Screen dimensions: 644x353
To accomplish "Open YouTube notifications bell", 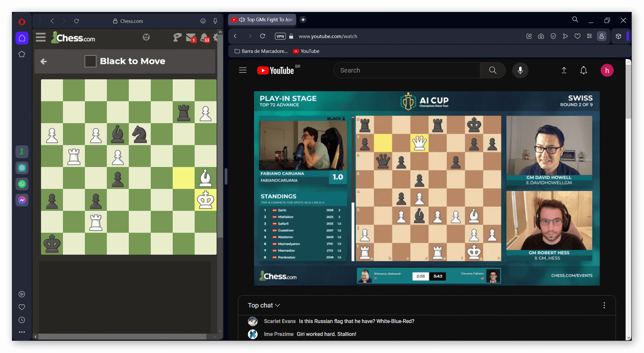I will pyautogui.click(x=584, y=70).
